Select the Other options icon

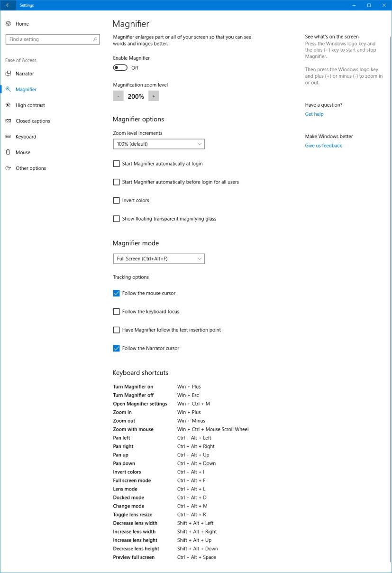[x=8, y=168]
